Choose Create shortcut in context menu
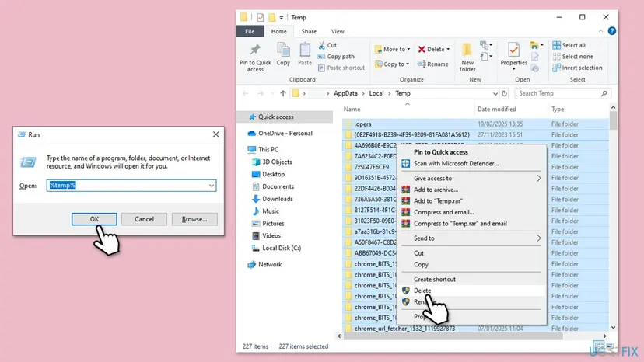This screenshot has width=644, height=362. (435, 280)
